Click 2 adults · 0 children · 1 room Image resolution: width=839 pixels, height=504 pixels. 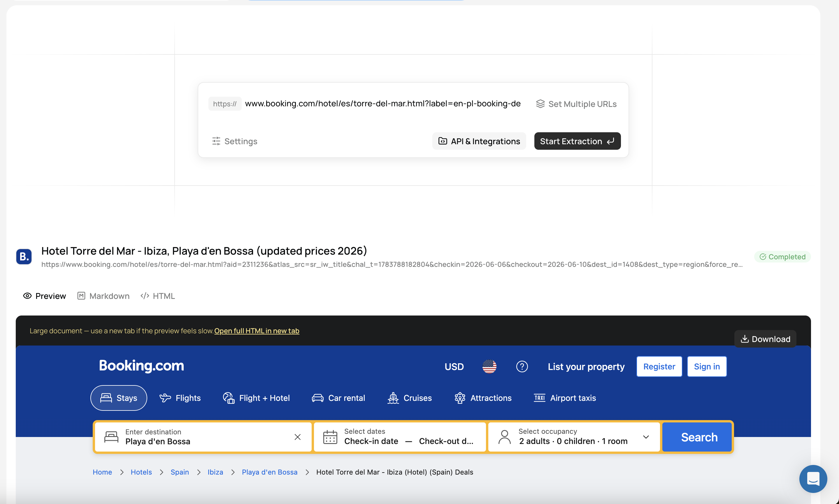tap(573, 441)
